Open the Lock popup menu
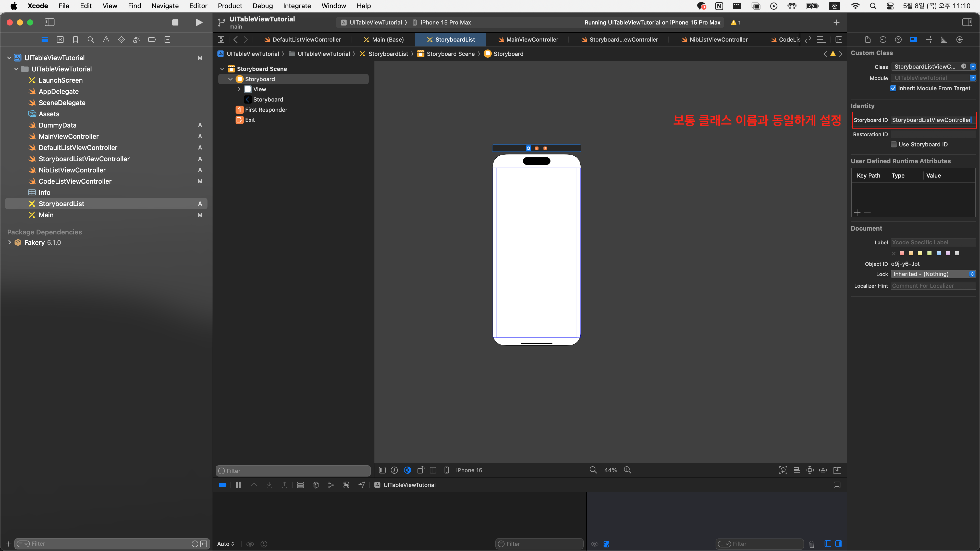The width and height of the screenshot is (980, 551). click(x=933, y=274)
